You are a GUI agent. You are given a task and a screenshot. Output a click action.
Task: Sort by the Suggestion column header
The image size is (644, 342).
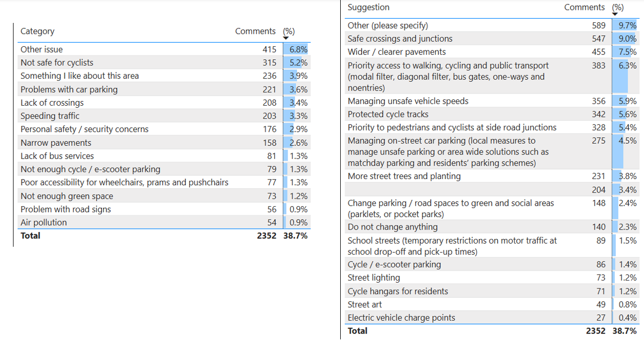(x=368, y=7)
